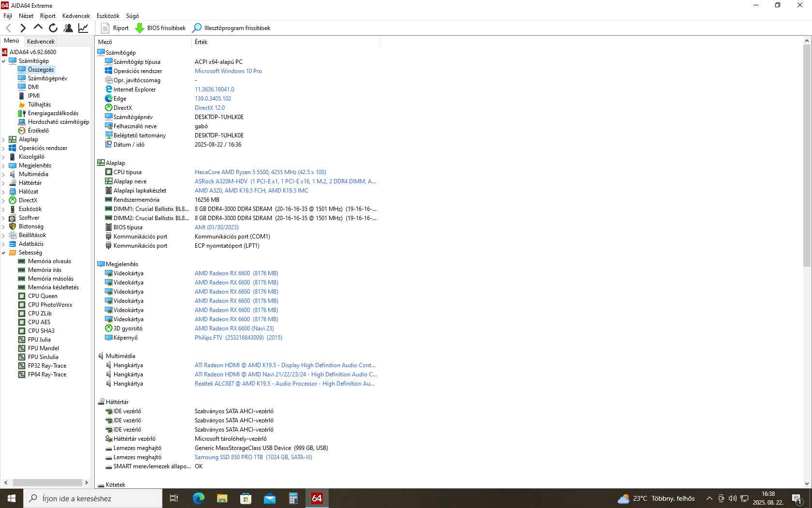
Task: Expand the Hálózat tree node
Action: [4, 192]
